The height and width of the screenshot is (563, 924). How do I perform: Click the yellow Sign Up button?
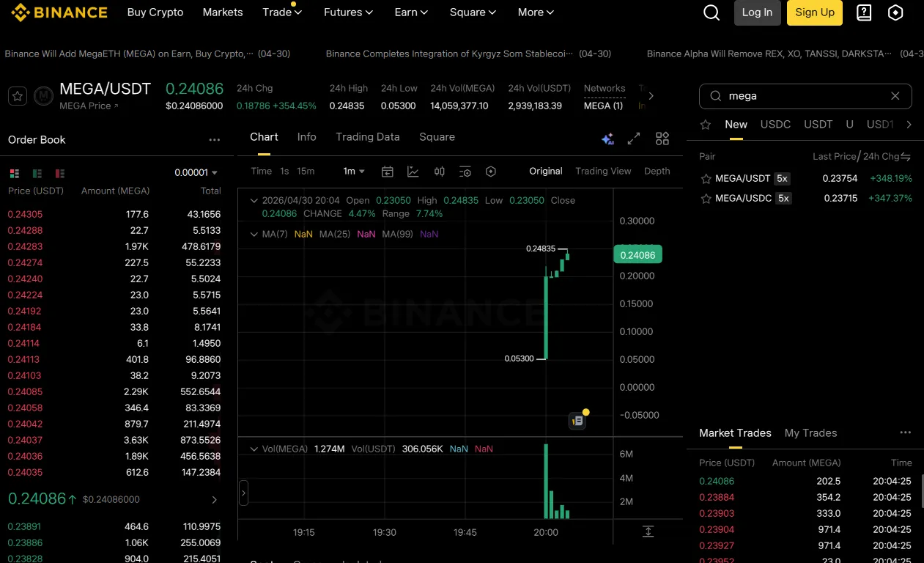(815, 12)
